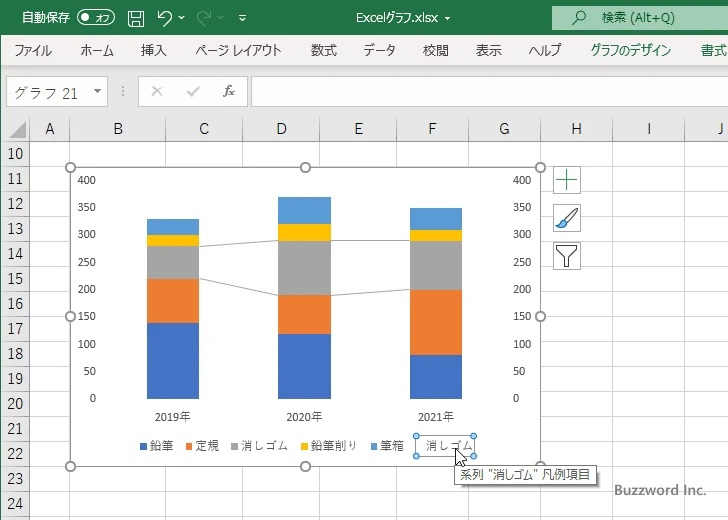Click the right axis value 400
This screenshot has height=520, width=728.
[x=522, y=180]
